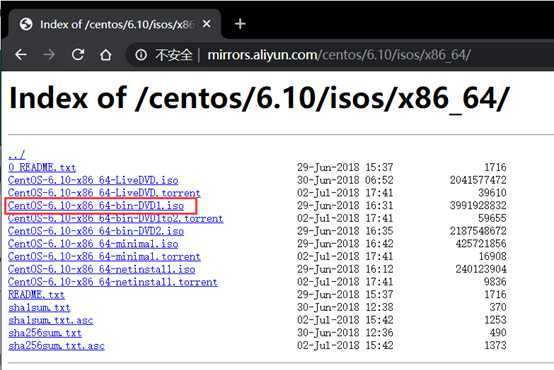Open the LiveDVD.torrent link
Viewport: 554px width, 370px height.
pyautogui.click(x=104, y=193)
